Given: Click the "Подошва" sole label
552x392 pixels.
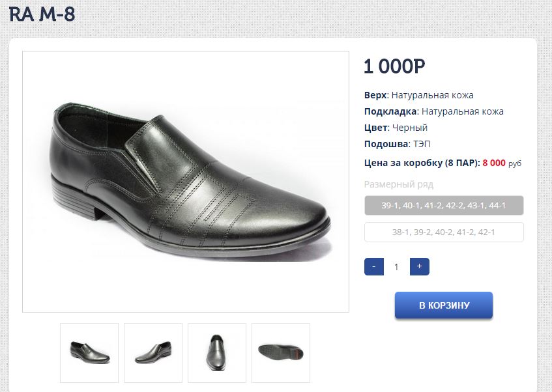Looking at the screenshot, I should pyautogui.click(x=386, y=144).
